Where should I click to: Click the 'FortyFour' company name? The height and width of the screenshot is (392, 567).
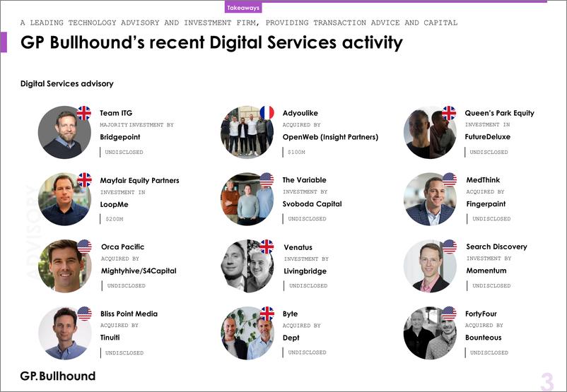pos(481,314)
